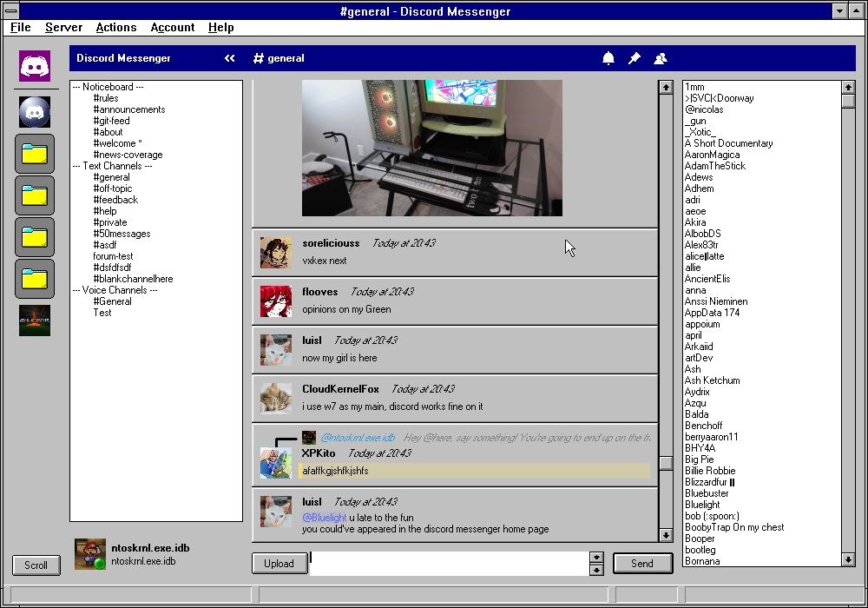Open the Account menu
Viewport: 868px width, 608px height.
173,27
